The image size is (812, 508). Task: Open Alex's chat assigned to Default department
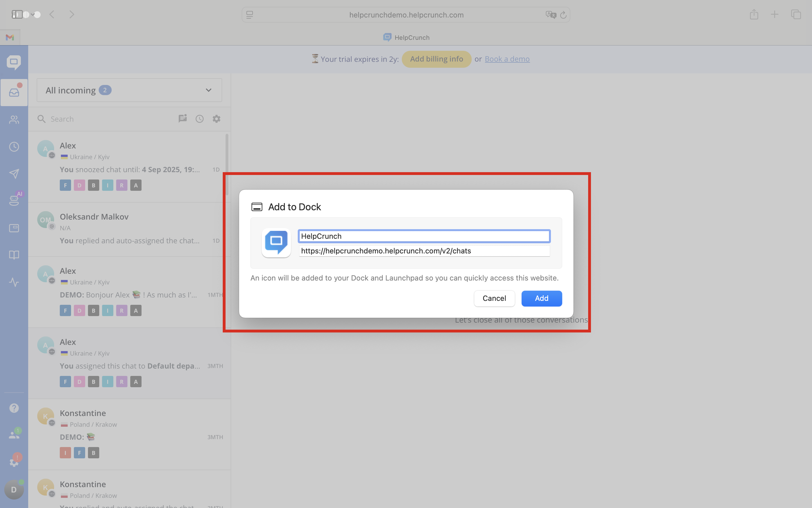point(129,363)
